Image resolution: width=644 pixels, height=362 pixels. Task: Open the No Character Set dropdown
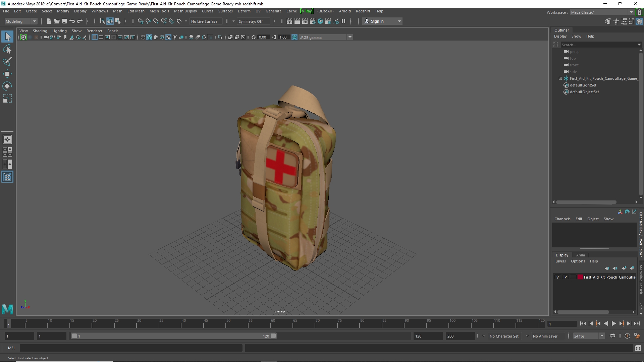[x=504, y=336]
